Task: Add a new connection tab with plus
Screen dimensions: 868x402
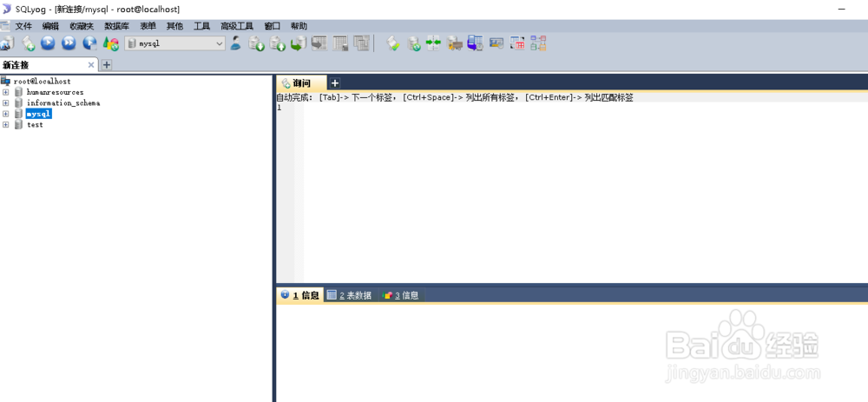Action: click(106, 65)
